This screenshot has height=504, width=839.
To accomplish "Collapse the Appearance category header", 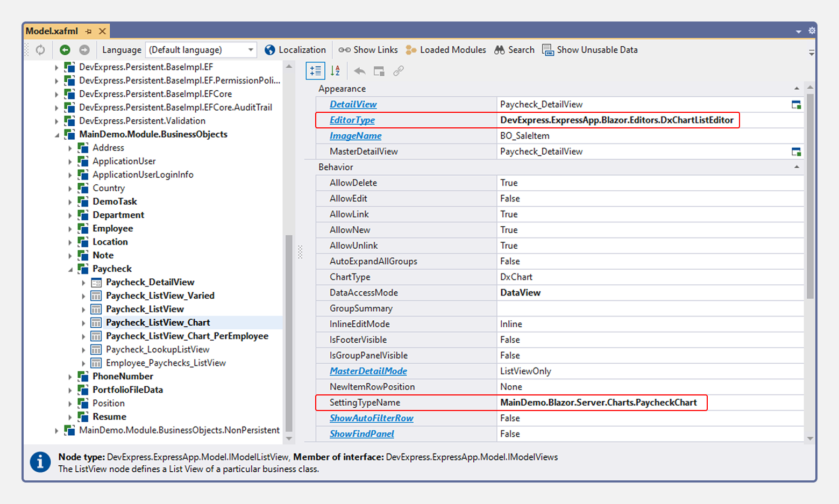I will tap(798, 88).
